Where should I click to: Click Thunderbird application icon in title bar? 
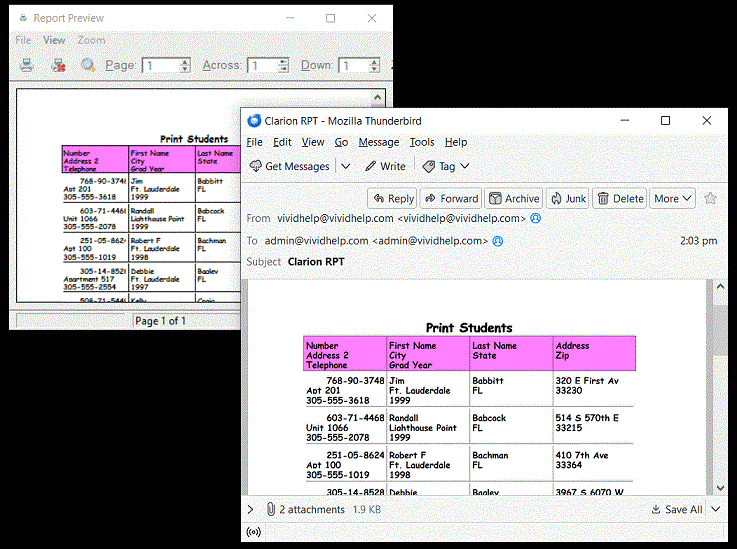pos(254,121)
